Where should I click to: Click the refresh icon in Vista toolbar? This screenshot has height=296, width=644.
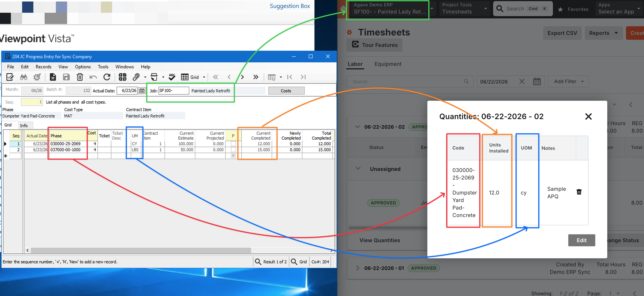pos(107,77)
